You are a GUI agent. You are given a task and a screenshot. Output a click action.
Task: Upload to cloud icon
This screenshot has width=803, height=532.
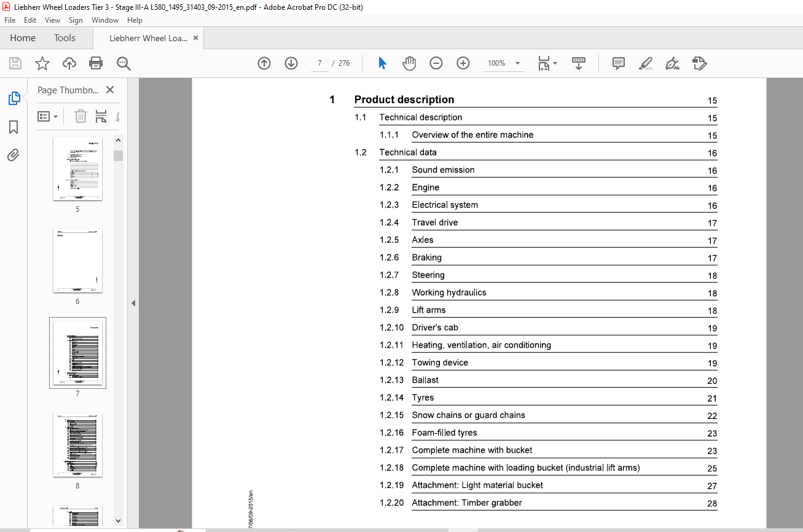pyautogui.click(x=69, y=63)
